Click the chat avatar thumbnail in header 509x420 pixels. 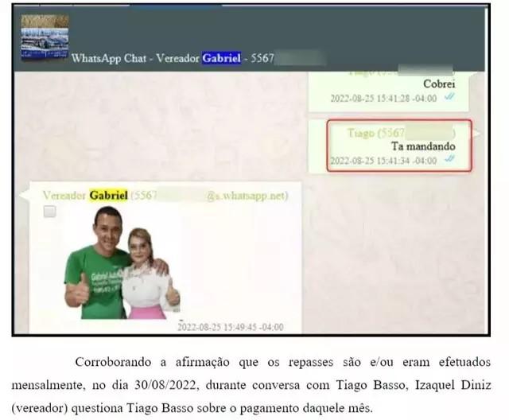[x=45, y=37]
